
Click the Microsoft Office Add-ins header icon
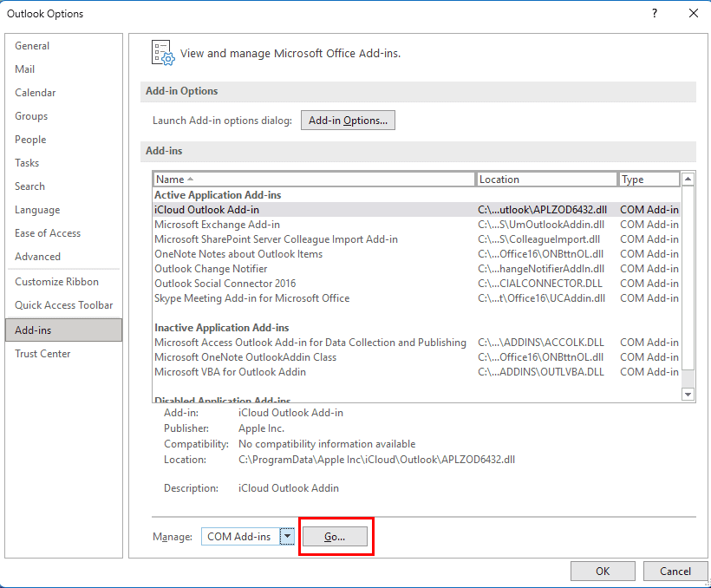pos(163,53)
